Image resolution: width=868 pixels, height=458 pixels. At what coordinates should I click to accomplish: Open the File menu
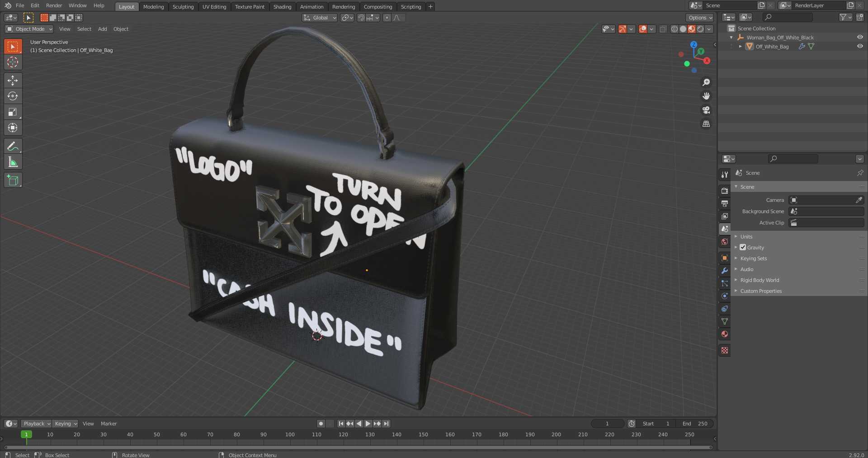20,5
